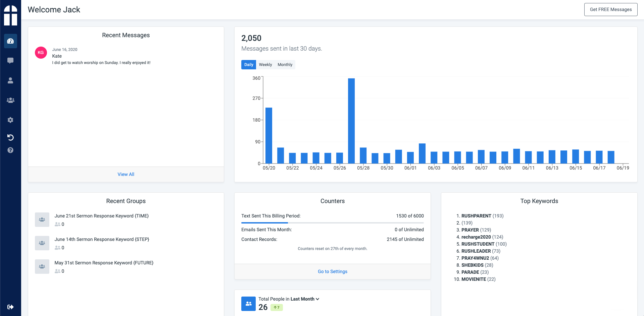This screenshot has width=644, height=316.
Task: Switch chart to Monthly view
Action: click(285, 65)
